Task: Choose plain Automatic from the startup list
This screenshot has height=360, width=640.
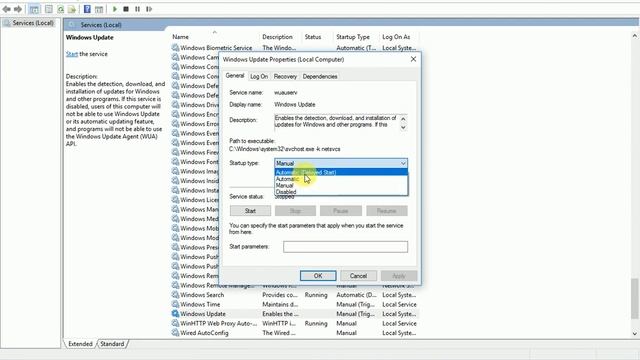Action: pos(341,179)
